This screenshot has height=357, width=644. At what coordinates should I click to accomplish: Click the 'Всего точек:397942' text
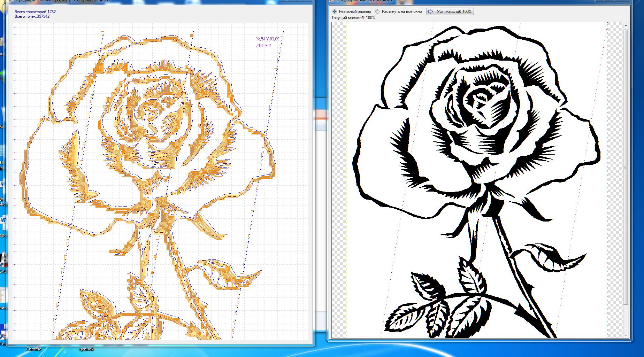32,16
